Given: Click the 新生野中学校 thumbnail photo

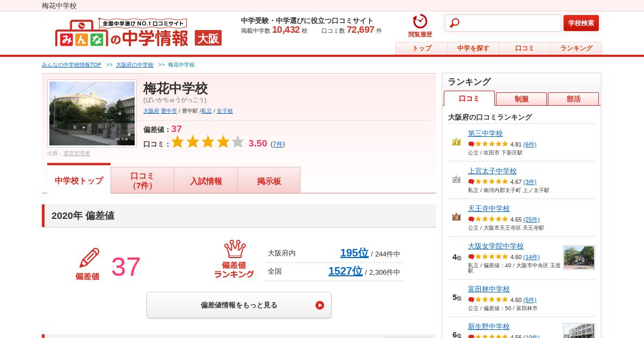Looking at the screenshot, I should (579, 331).
